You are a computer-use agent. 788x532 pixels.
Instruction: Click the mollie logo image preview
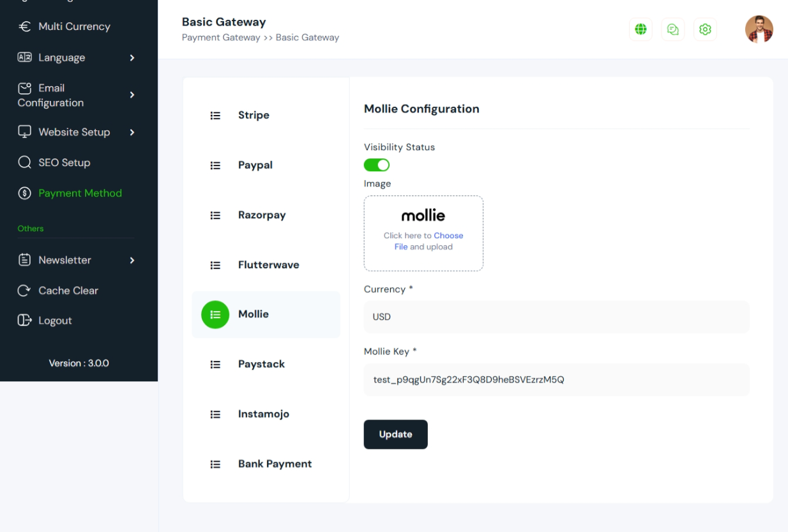[423, 215]
